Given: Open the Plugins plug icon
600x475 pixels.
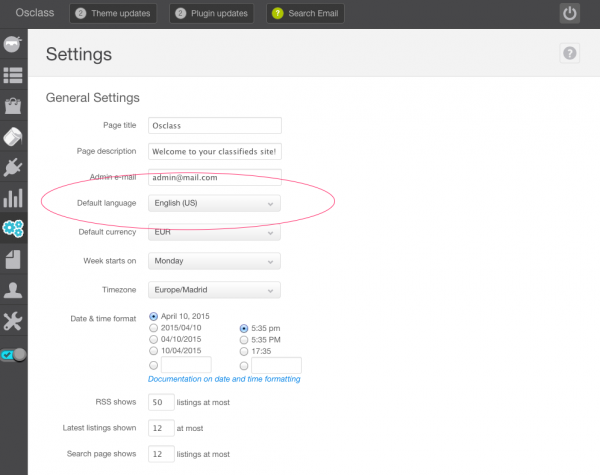Looking at the screenshot, I should [13, 167].
